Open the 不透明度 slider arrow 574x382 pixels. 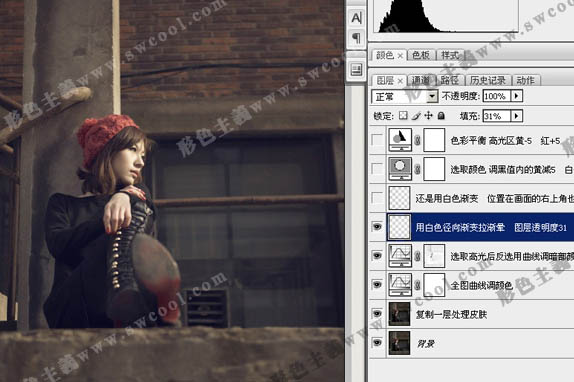tap(517, 96)
